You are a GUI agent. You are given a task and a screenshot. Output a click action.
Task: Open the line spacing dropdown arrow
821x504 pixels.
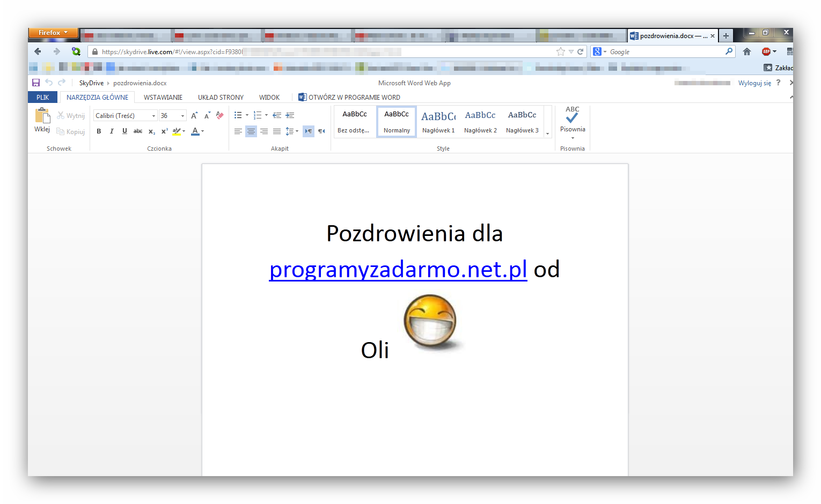(x=297, y=131)
